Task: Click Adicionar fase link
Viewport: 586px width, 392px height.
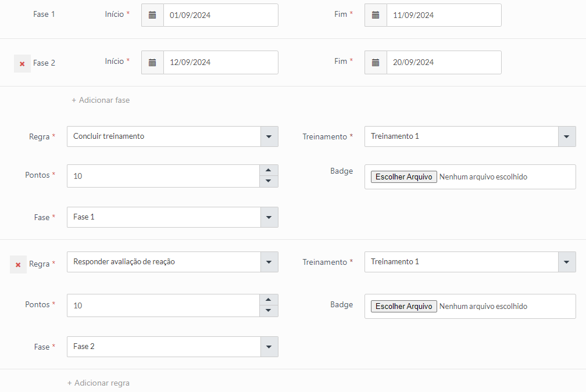Action: click(101, 100)
